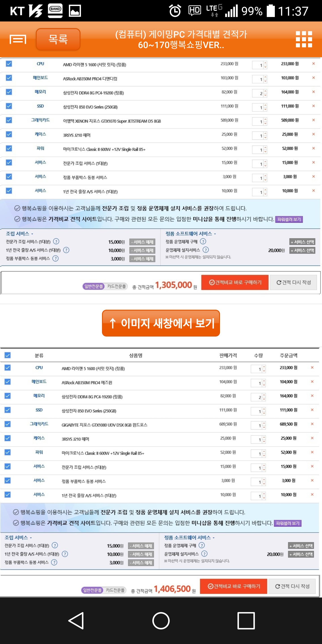Delete the GTX1070 Super JETSTREAM graphics card row
This screenshot has height=644, width=322.
(313, 120)
